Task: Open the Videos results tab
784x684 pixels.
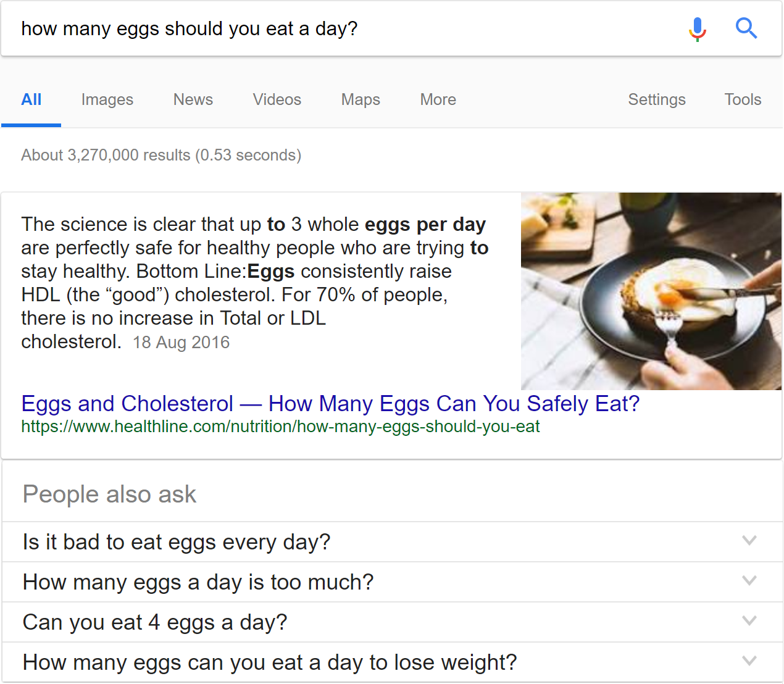Action: click(x=277, y=99)
